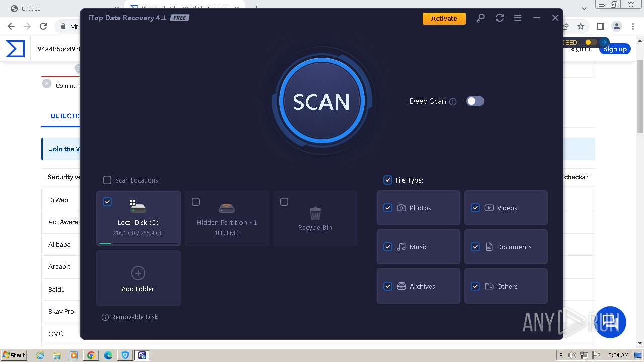Click the refresh icon in iTop title bar
The height and width of the screenshot is (362, 644).
pyautogui.click(x=499, y=18)
